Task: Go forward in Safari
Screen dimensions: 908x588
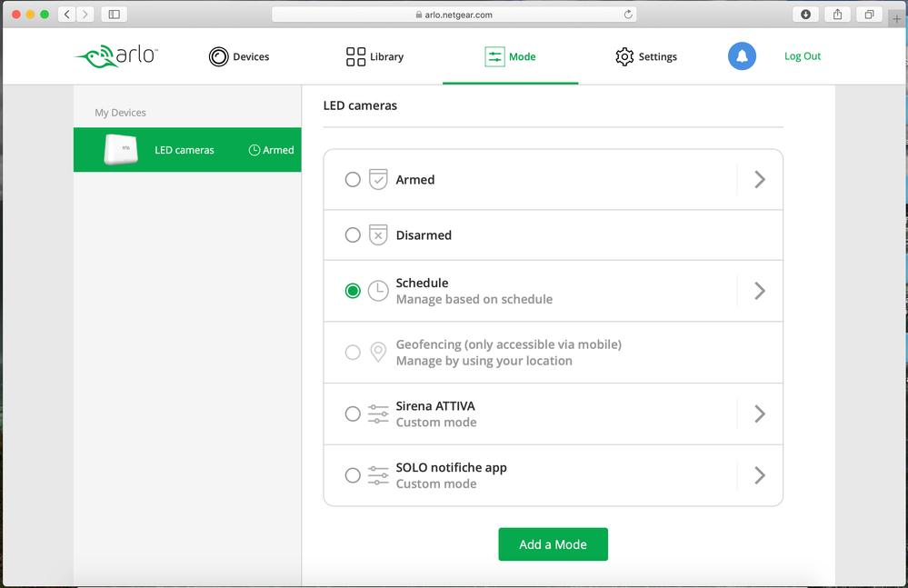Action: click(x=85, y=15)
